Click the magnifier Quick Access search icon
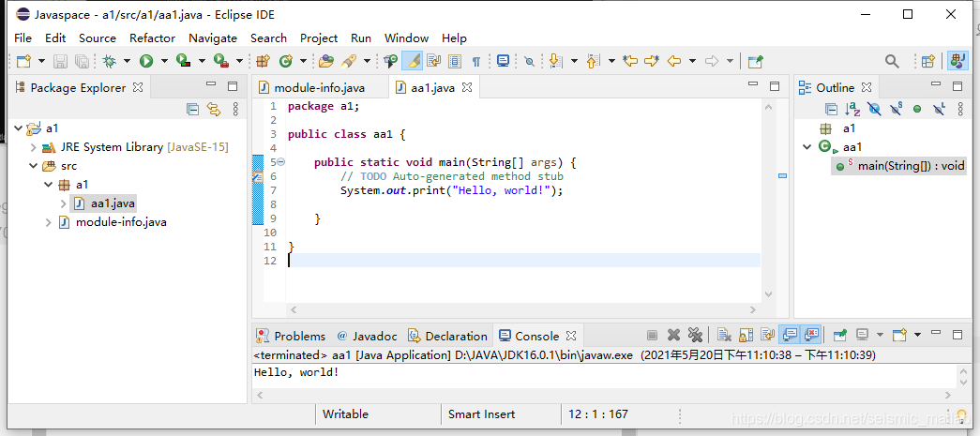 point(892,61)
